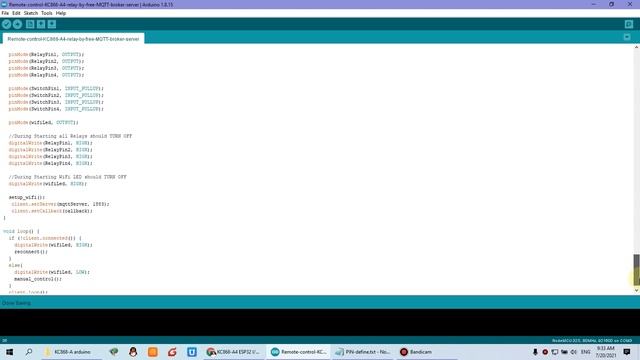Click the board info text in the status bar
Screen dimensions: 640x360
pyautogui.click(x=592, y=340)
